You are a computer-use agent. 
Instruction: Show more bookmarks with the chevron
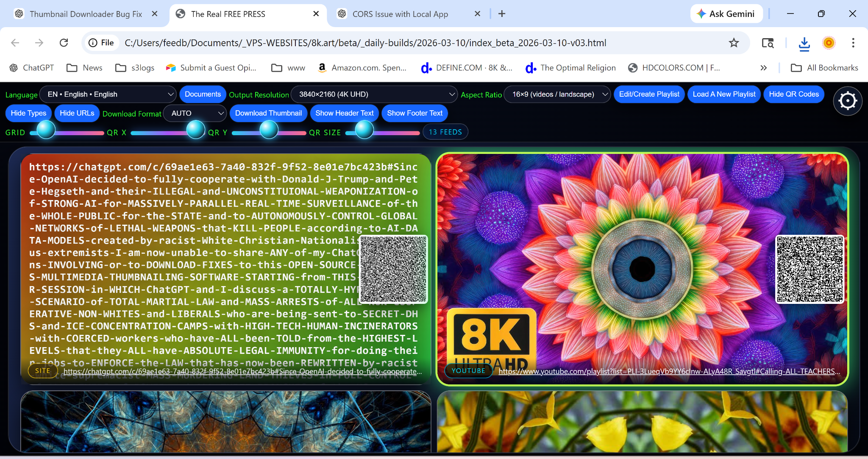[763, 68]
